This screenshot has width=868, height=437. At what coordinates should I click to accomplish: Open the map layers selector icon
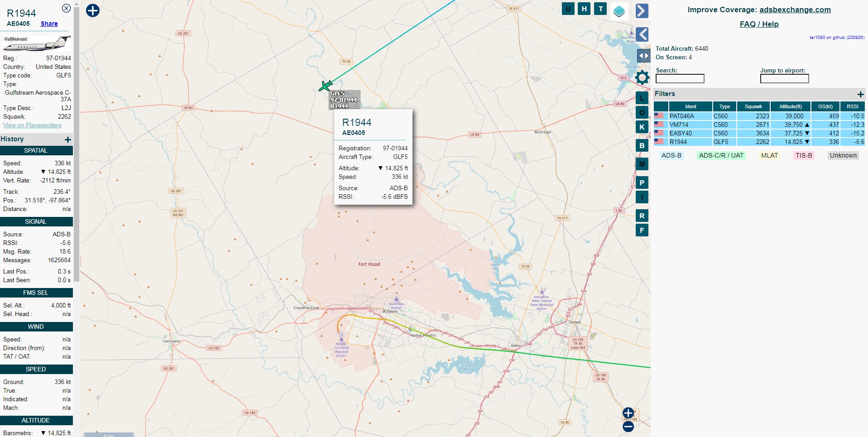coord(619,11)
